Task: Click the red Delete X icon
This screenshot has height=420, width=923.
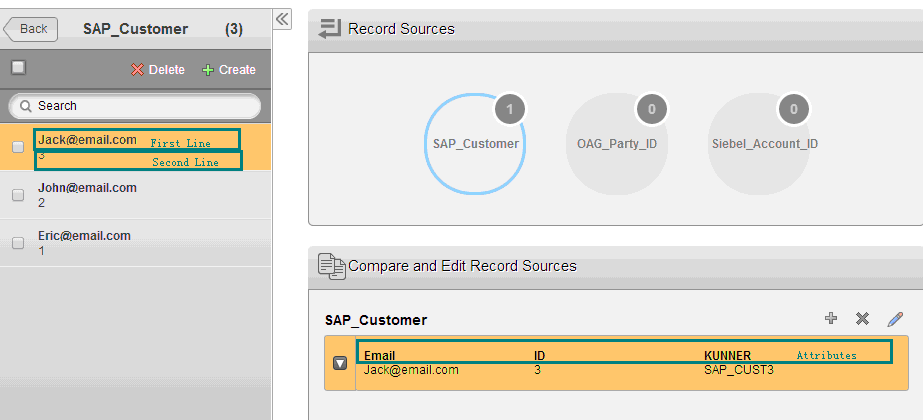Action: tap(137, 70)
